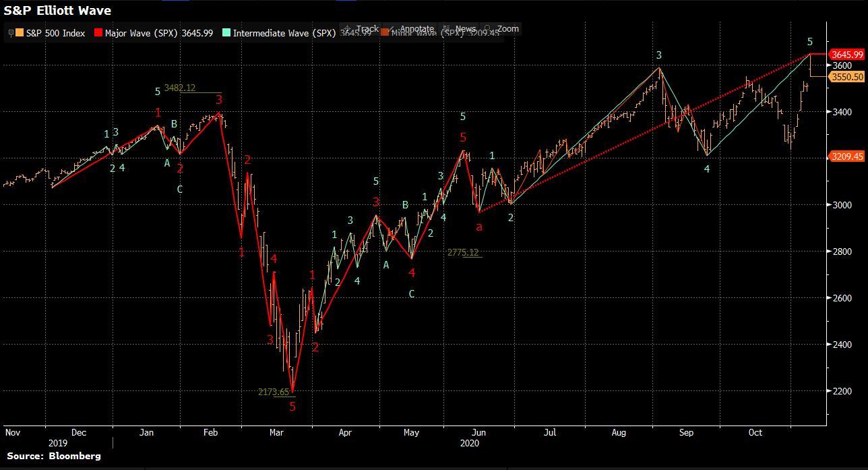Click the 3600 value on the price axis
The height and width of the screenshot is (470, 868).
click(x=842, y=65)
